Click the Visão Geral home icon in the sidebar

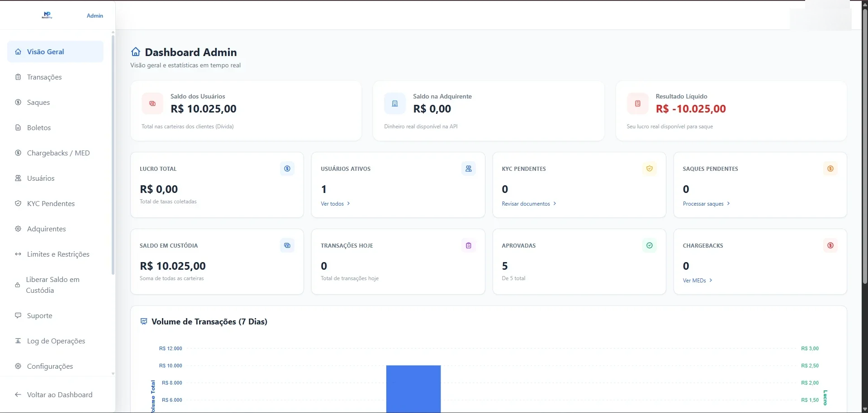coord(18,52)
